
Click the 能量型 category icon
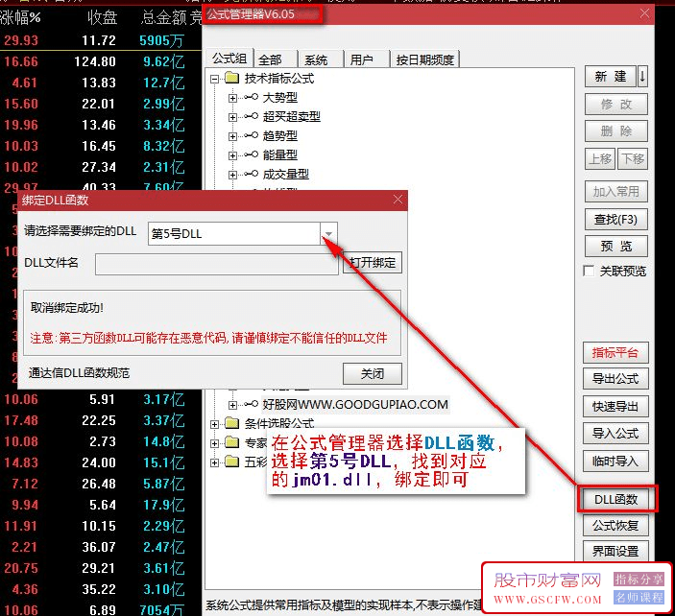pos(251,154)
